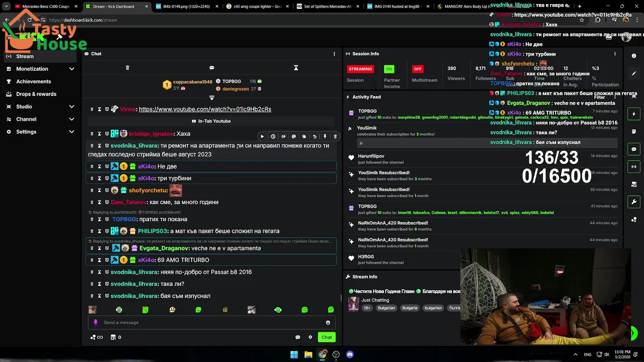Click the Send a message input field
The height and width of the screenshot is (362, 644).
212,323
